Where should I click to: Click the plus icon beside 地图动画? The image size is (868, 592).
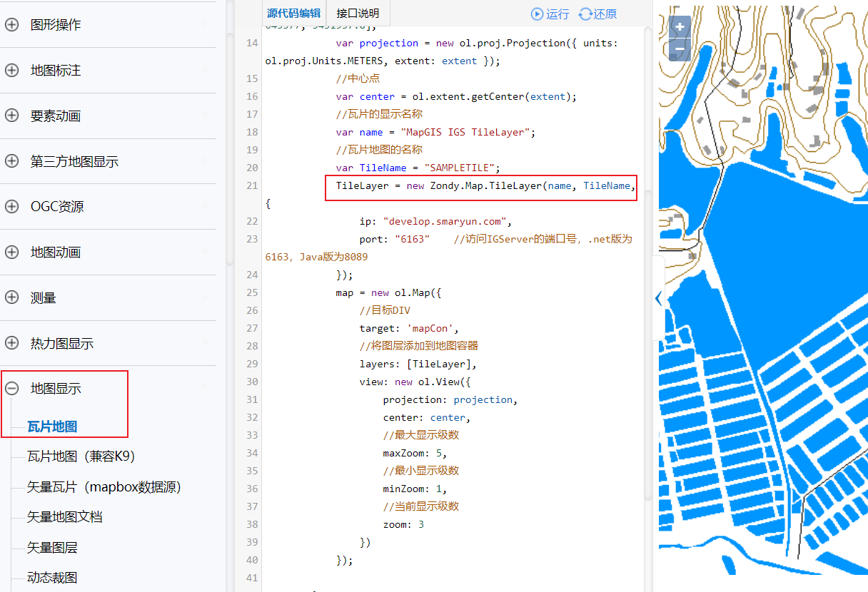11,252
